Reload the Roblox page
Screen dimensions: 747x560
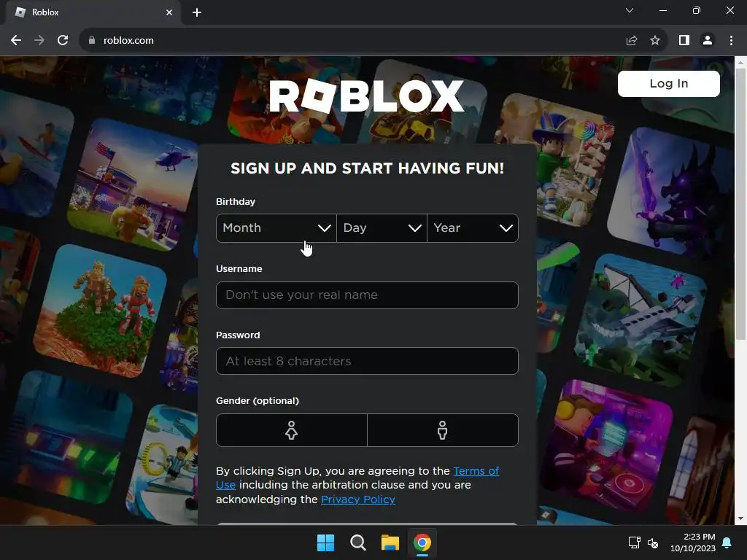coord(63,41)
